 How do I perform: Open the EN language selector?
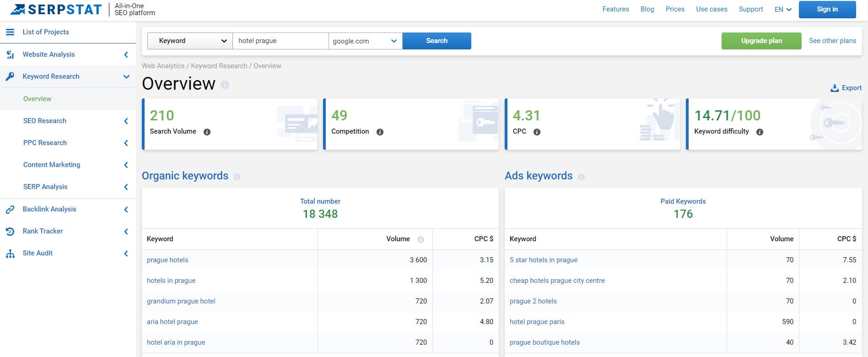point(782,9)
